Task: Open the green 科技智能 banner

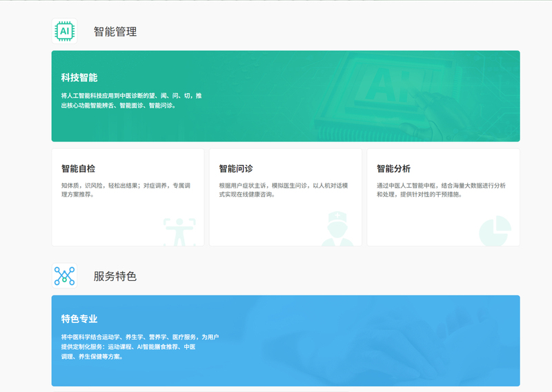Action: click(x=286, y=96)
